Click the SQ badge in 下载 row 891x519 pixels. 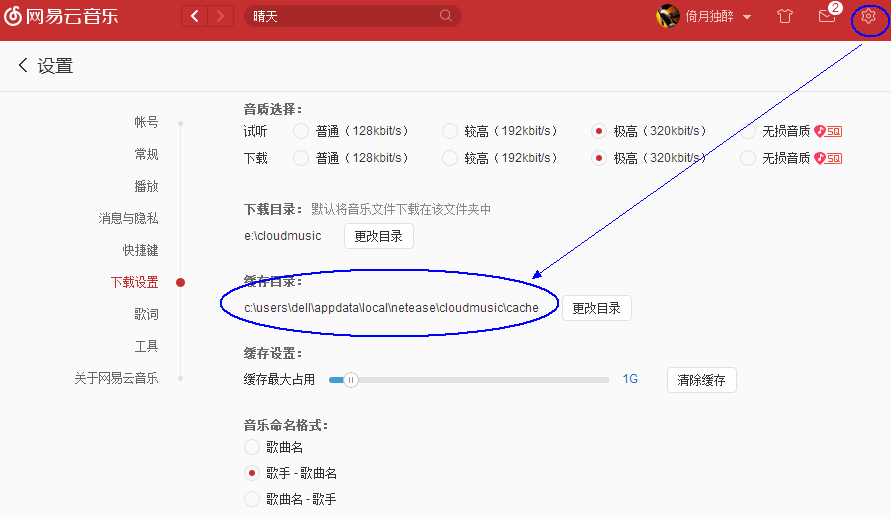[828, 158]
